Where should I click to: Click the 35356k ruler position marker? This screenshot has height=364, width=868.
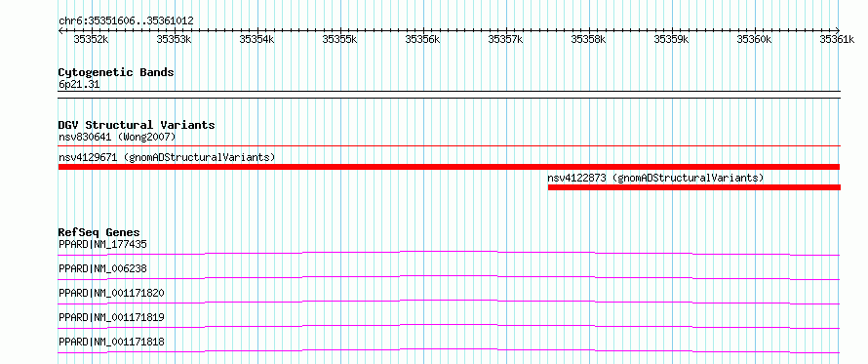(x=422, y=39)
